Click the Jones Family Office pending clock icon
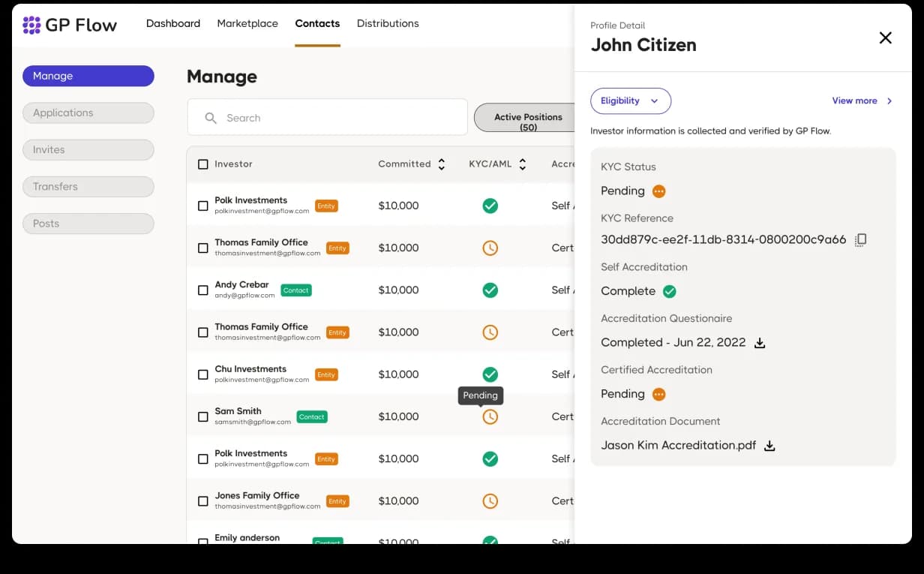Image resolution: width=924 pixels, height=574 pixels. (490, 500)
